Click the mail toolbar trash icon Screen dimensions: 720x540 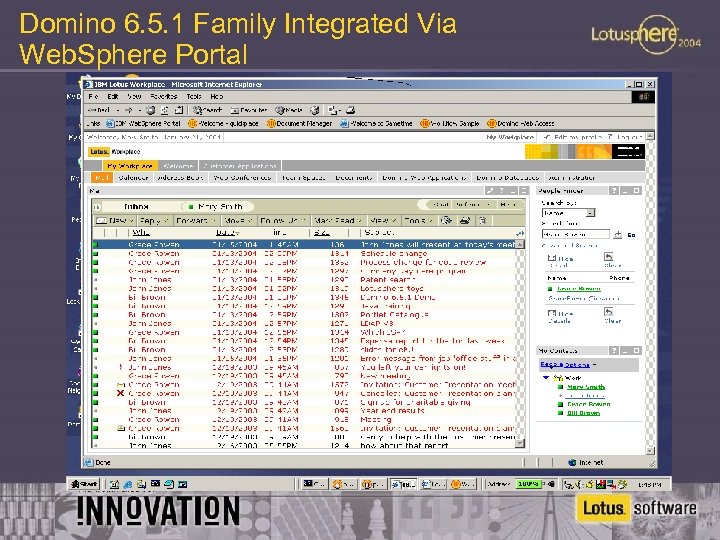pyautogui.click(x=483, y=220)
